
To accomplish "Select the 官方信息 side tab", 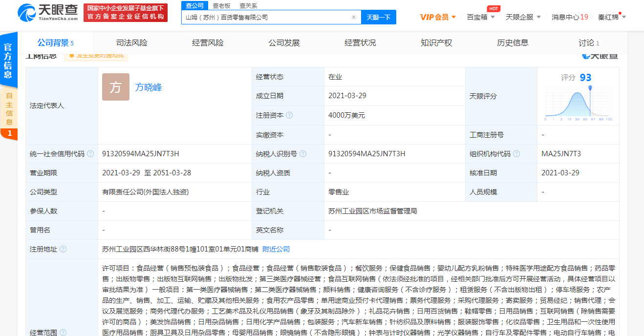I will tap(8, 60).
